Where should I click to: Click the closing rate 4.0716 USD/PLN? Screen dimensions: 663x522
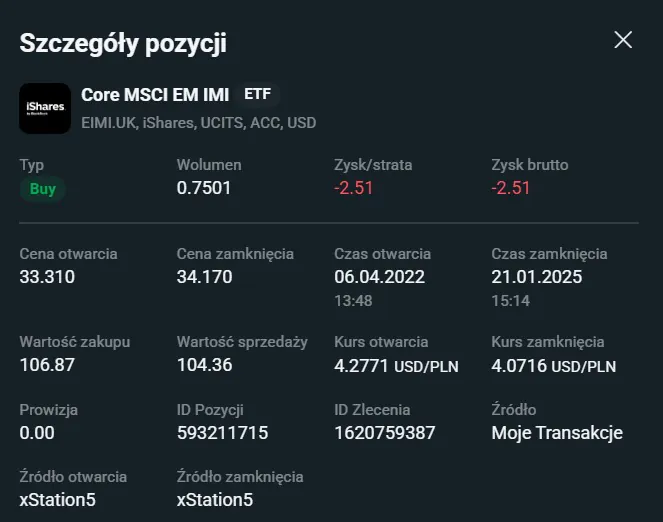(x=553, y=366)
